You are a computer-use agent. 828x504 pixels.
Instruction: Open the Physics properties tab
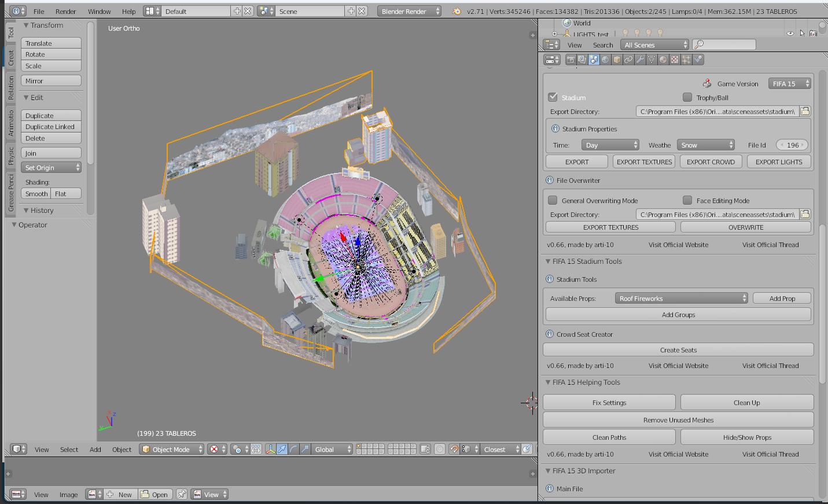click(x=698, y=60)
